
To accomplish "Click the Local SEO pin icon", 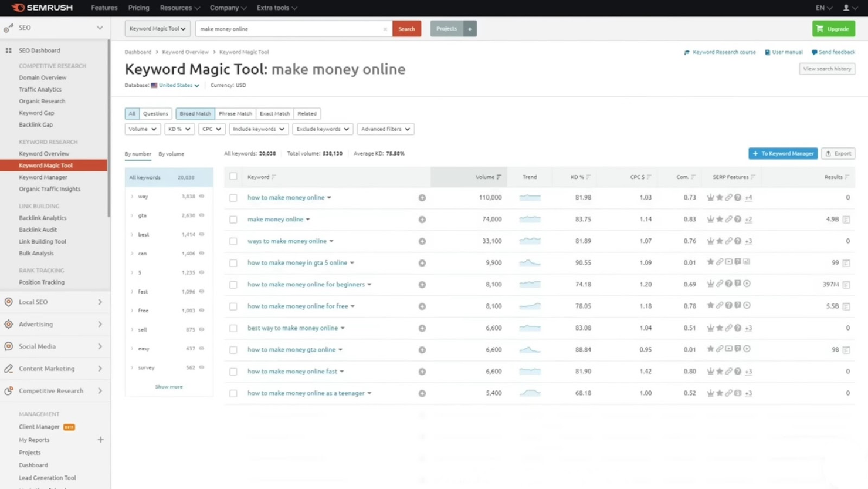I will tap(8, 302).
